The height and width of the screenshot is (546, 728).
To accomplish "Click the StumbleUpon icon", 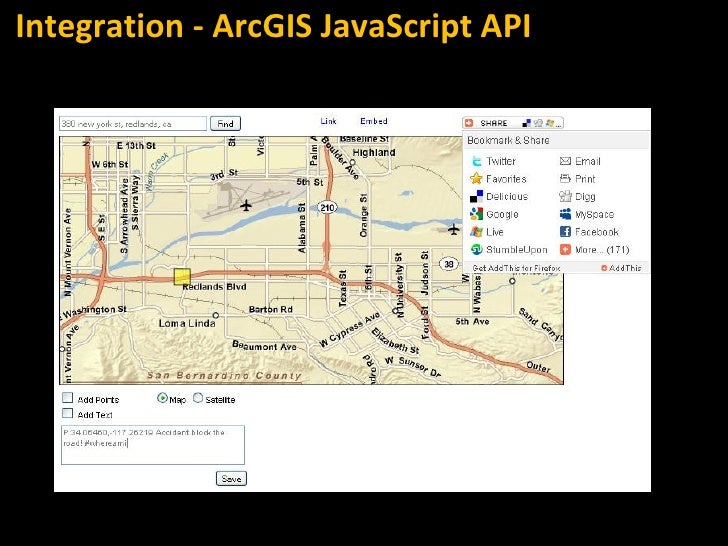I will [476, 250].
